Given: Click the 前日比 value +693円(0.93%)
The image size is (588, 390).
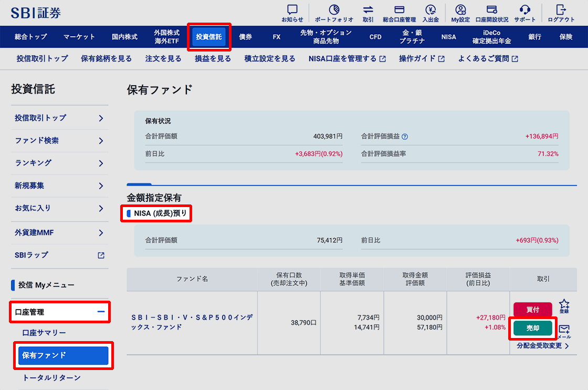Looking at the screenshot, I should pos(537,241).
